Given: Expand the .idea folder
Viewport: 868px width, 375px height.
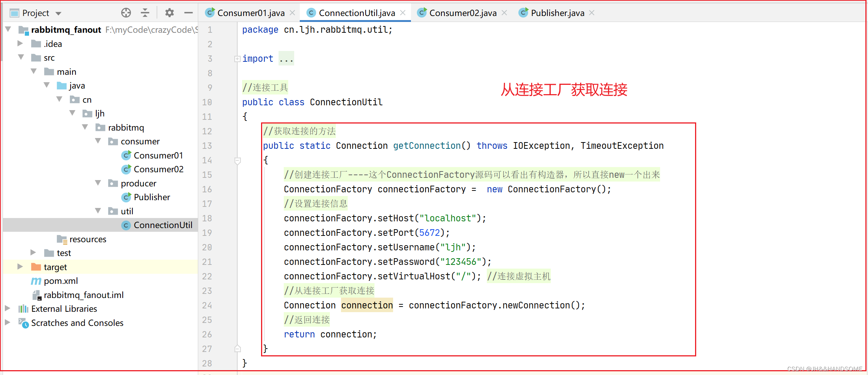Looking at the screenshot, I should tap(20, 44).
